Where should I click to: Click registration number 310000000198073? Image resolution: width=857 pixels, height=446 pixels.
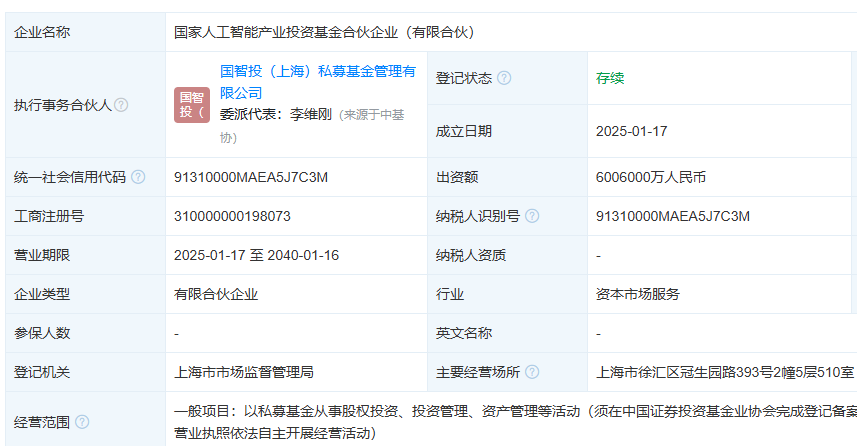232,216
